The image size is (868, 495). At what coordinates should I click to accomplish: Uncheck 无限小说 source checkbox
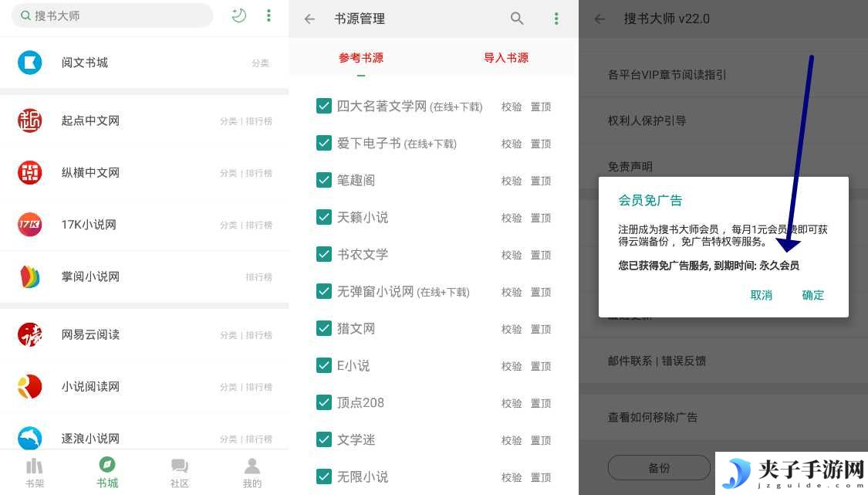pyautogui.click(x=324, y=476)
